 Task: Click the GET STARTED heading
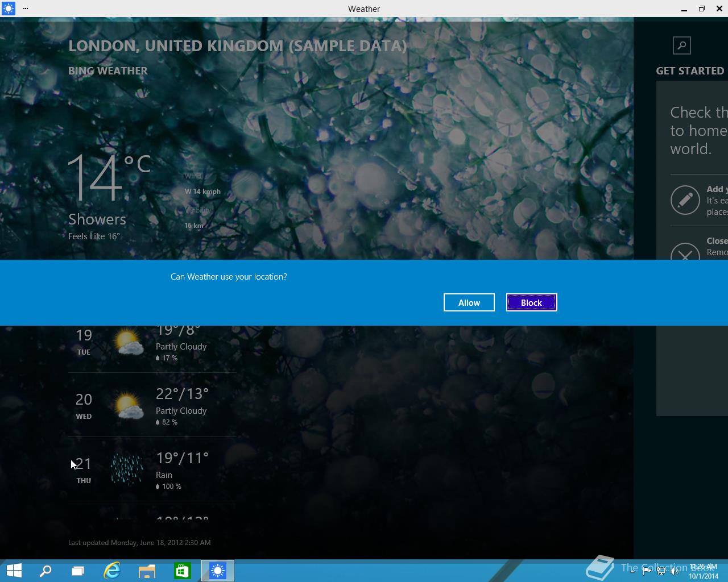pyautogui.click(x=690, y=71)
